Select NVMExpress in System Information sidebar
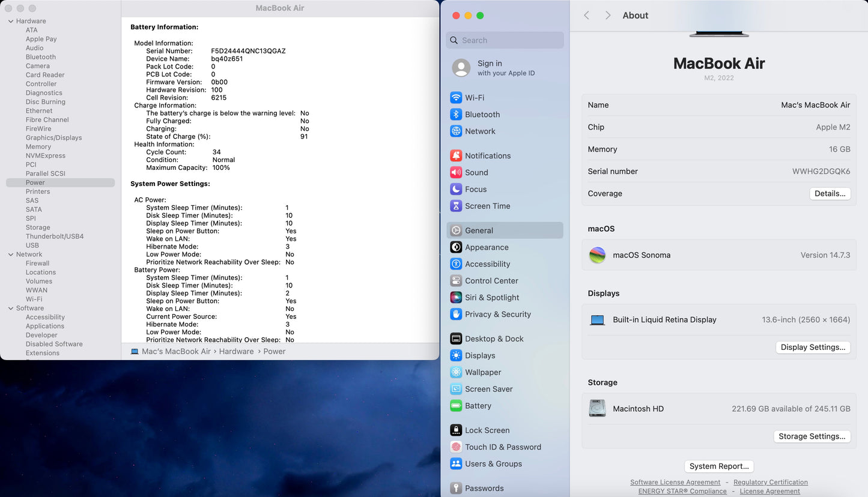The image size is (868, 497). [46, 156]
